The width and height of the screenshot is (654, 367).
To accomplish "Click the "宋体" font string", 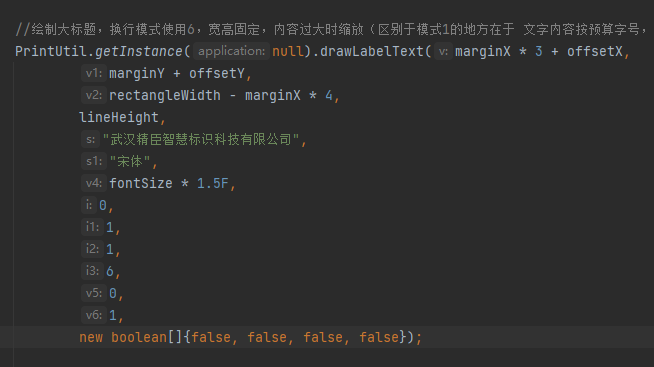I will 130,162.
